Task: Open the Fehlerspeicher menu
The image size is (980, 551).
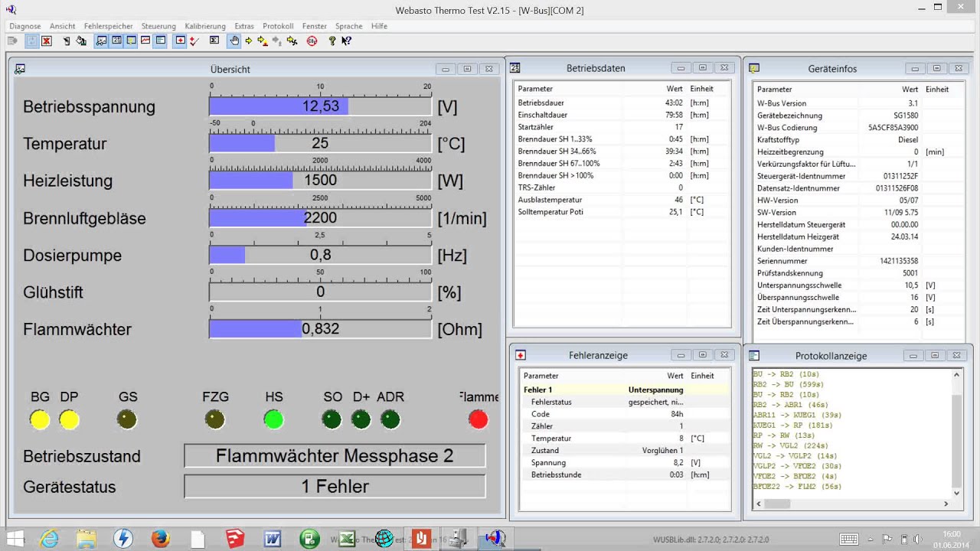Action: point(109,26)
